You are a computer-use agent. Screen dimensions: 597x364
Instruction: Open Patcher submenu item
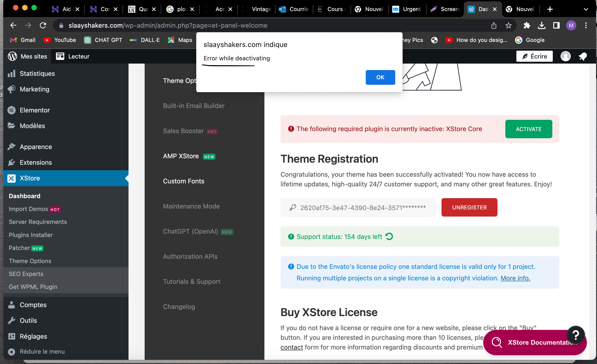26,248
